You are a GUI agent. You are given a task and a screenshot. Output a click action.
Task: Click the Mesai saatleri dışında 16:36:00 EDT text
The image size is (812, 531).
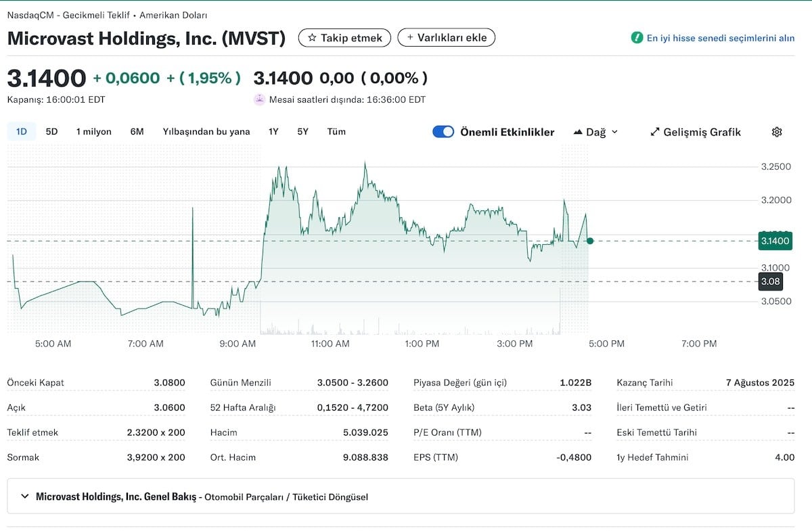[x=347, y=99]
